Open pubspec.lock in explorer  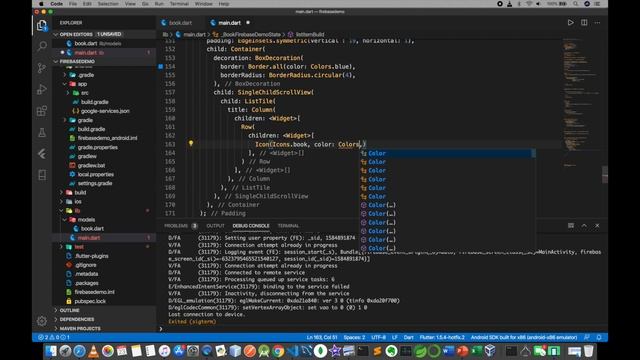coord(90,301)
